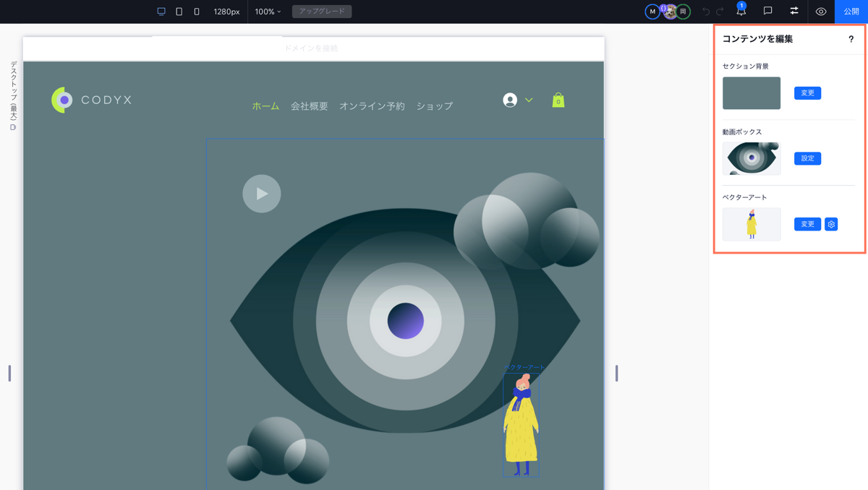Open the 100% zoom dropdown
This screenshot has width=868, height=490.
[x=268, y=12]
